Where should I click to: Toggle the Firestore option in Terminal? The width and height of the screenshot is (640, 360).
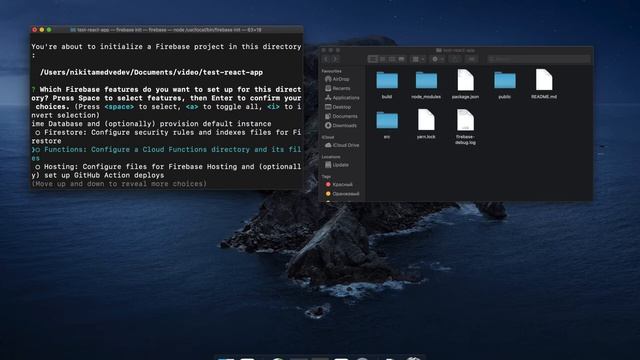point(166,137)
